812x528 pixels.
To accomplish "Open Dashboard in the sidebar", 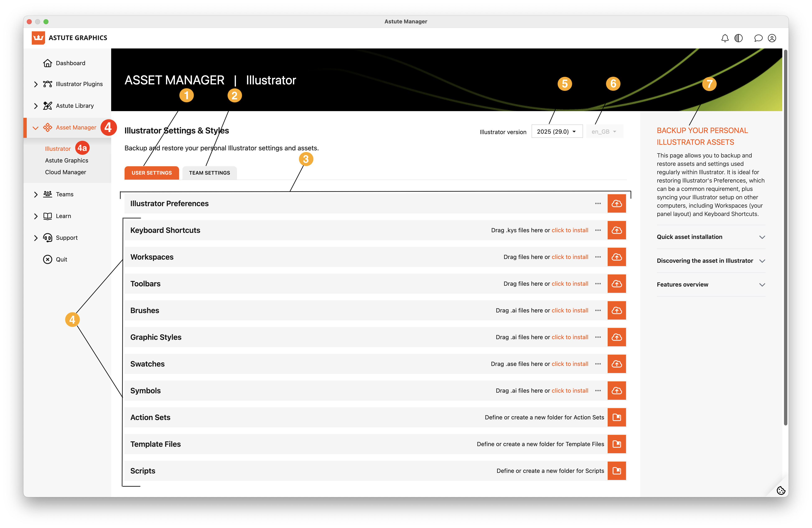I will coord(71,63).
